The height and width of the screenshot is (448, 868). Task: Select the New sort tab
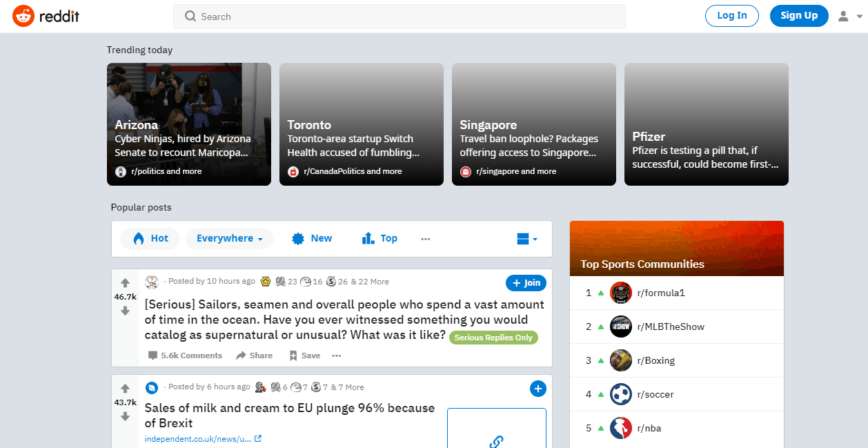click(312, 238)
